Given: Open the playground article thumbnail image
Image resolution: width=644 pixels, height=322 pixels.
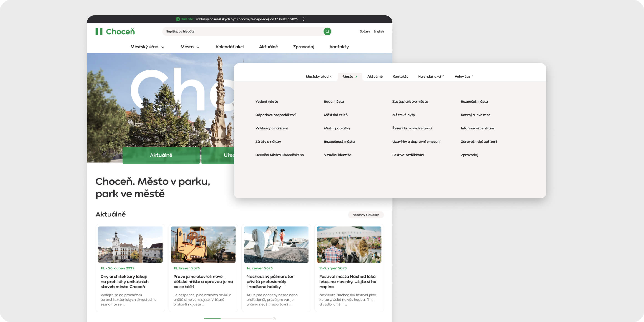Looking at the screenshot, I should click(x=203, y=244).
